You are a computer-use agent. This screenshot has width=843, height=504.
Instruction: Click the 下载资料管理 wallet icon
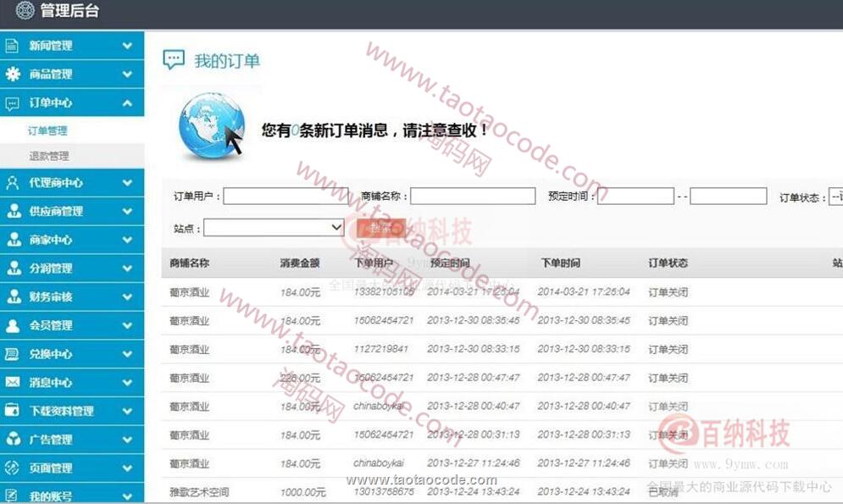coord(13,411)
